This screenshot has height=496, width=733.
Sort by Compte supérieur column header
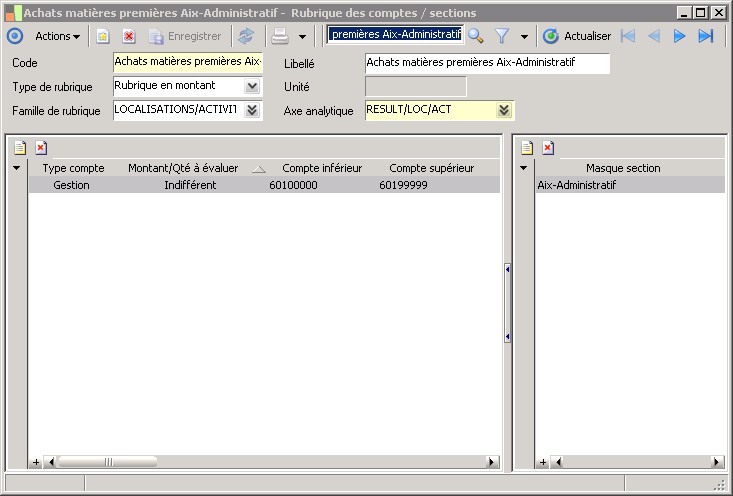431,168
